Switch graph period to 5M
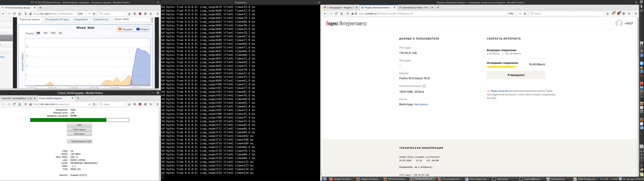644x181 pixels. (x=45, y=33)
